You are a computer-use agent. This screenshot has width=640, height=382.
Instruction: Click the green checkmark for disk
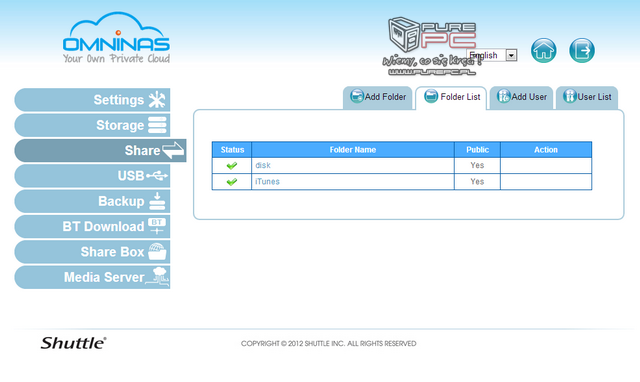pyautogui.click(x=232, y=166)
